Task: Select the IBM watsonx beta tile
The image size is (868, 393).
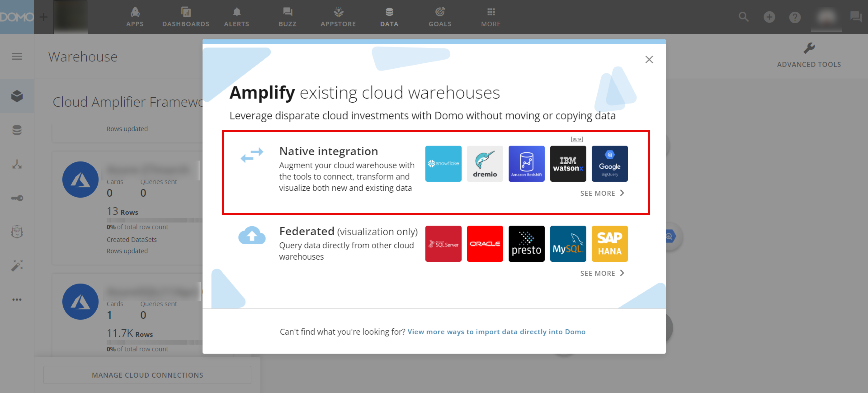Action: pyautogui.click(x=568, y=163)
